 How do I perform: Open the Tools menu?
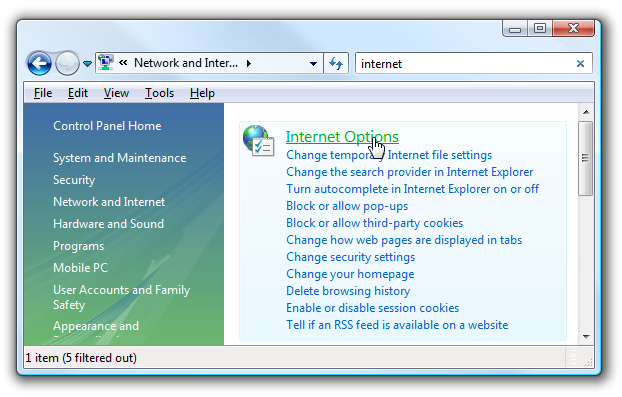point(159,93)
